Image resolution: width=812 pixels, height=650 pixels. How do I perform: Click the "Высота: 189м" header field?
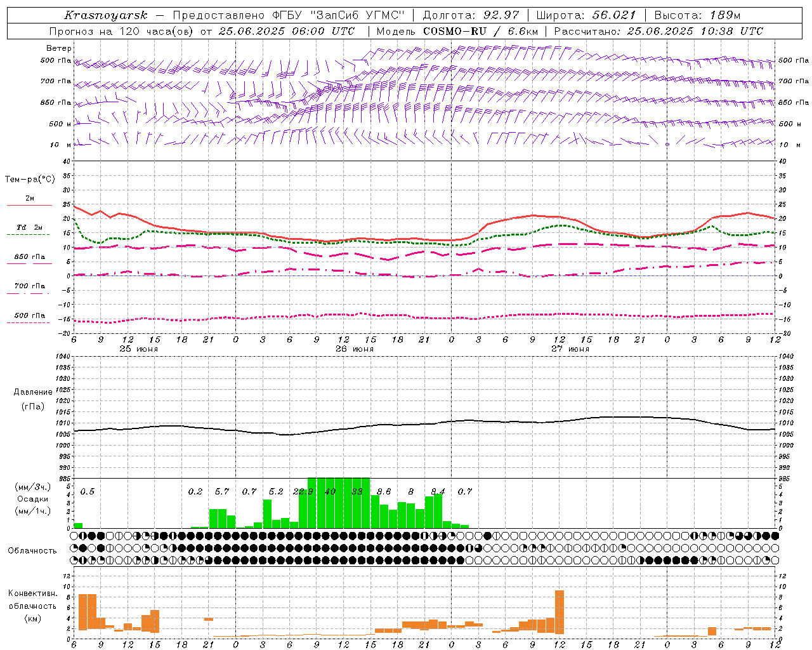pos(697,15)
